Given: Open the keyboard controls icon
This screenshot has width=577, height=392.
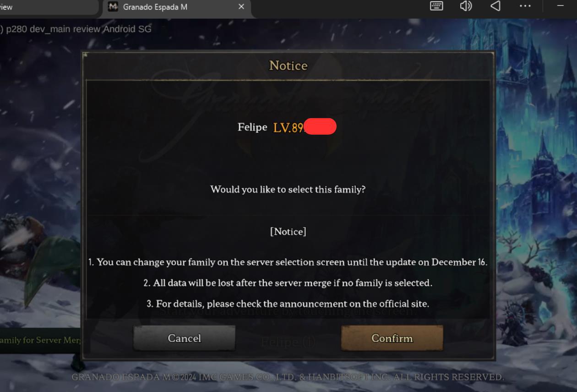Looking at the screenshot, I should 436,6.
